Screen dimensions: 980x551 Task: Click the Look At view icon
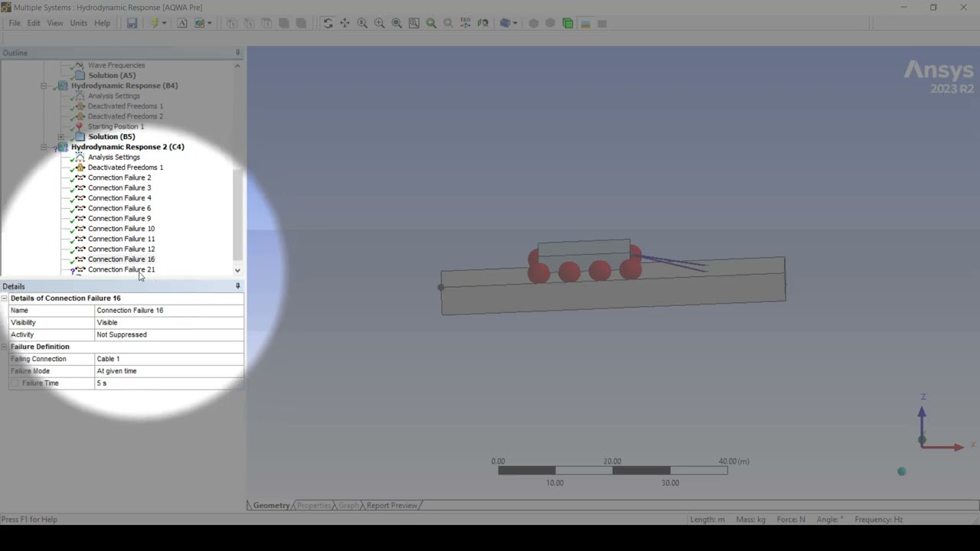point(482,23)
